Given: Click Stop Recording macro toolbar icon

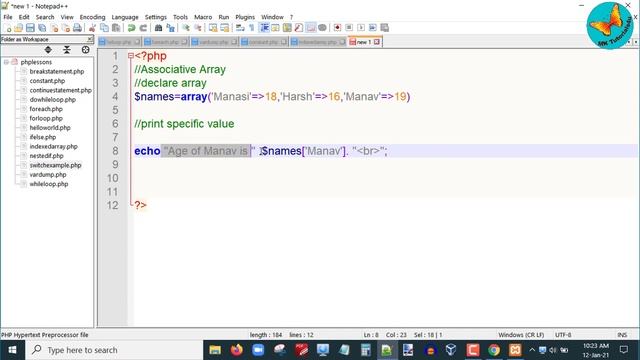Looking at the screenshot, I should point(349,28).
